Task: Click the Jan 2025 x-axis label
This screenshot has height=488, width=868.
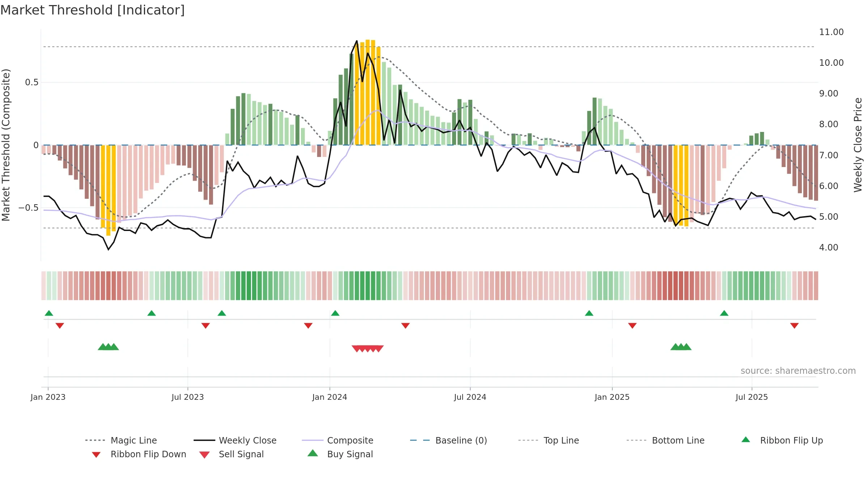Action: tap(612, 397)
